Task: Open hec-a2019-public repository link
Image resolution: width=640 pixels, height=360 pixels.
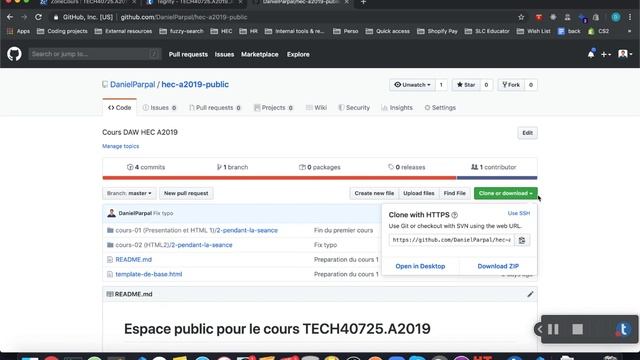Action: coord(195,84)
